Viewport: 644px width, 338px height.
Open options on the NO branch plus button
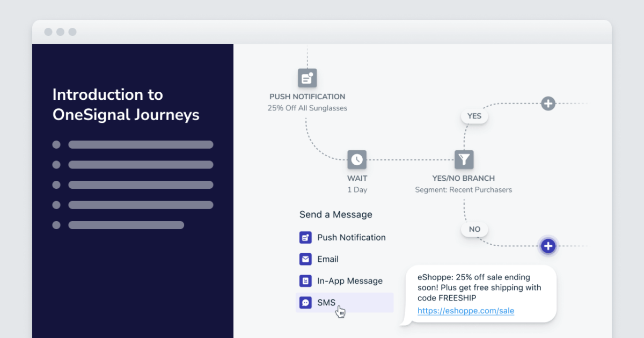point(548,246)
